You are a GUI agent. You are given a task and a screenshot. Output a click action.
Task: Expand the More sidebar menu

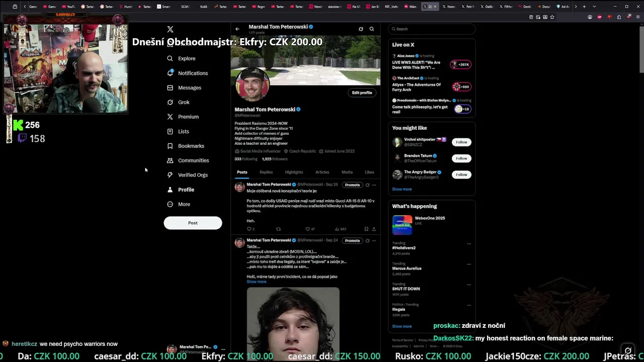tap(179, 204)
